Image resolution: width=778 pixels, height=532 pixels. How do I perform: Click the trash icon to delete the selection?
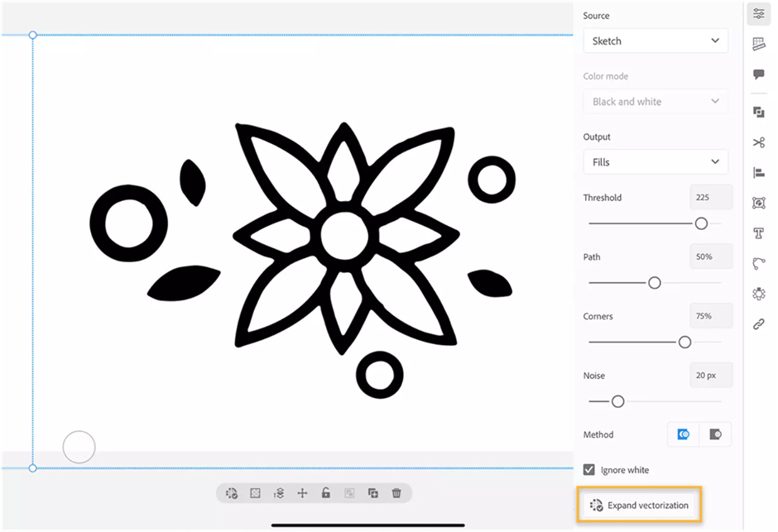(x=396, y=492)
